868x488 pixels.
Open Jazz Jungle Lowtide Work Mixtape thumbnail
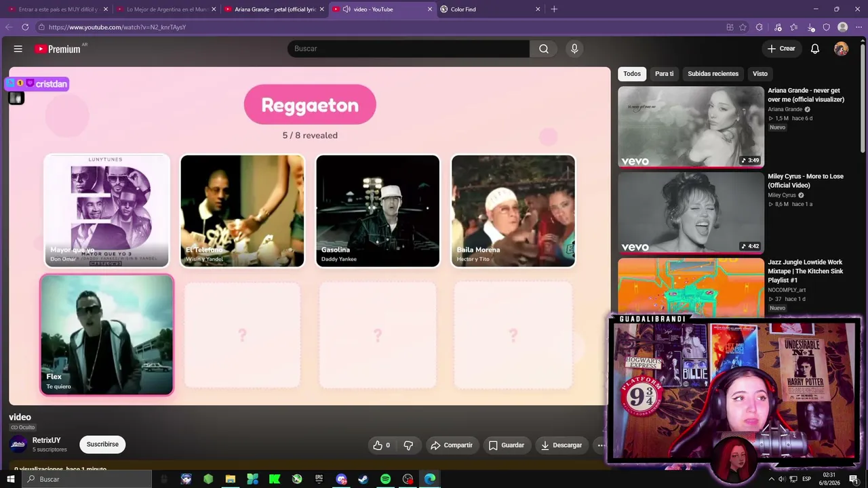click(691, 287)
